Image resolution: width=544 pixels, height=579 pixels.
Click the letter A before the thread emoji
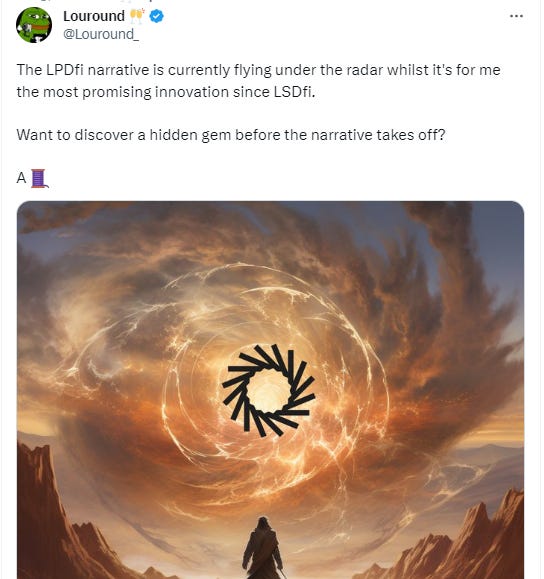(21, 178)
